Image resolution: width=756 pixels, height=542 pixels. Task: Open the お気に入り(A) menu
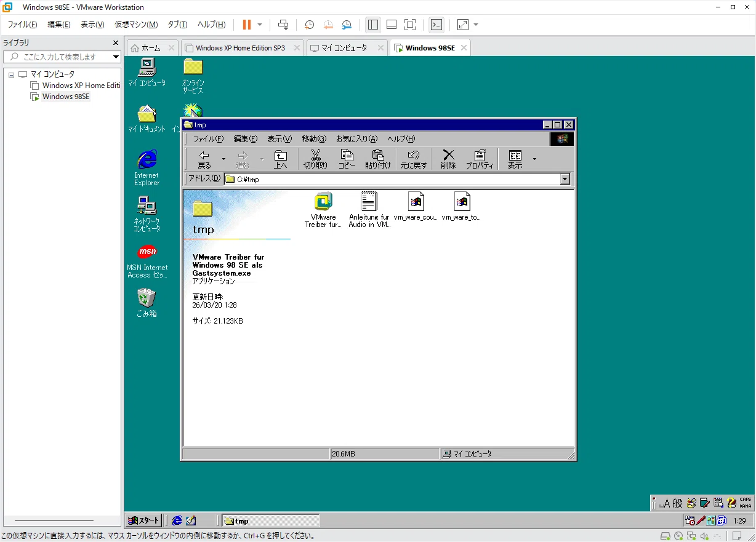click(x=356, y=139)
